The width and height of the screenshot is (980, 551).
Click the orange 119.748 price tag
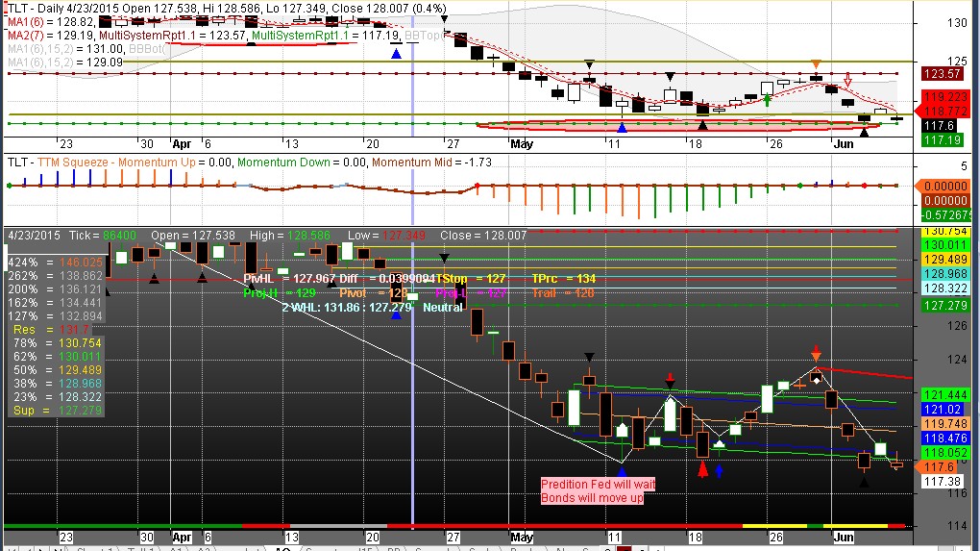tap(945, 424)
